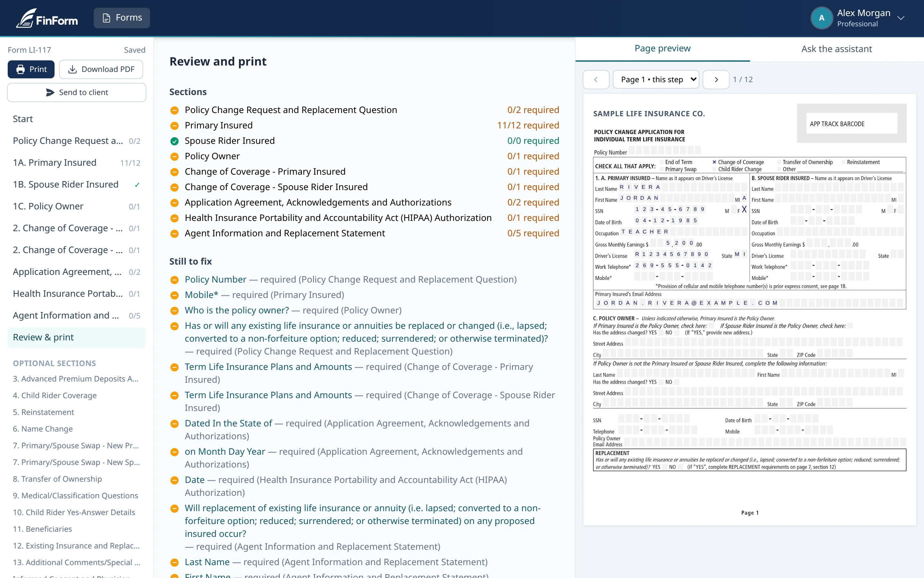Click green check icon beside Spouse Rider Insured
The height and width of the screenshot is (578, 924).
[175, 141]
